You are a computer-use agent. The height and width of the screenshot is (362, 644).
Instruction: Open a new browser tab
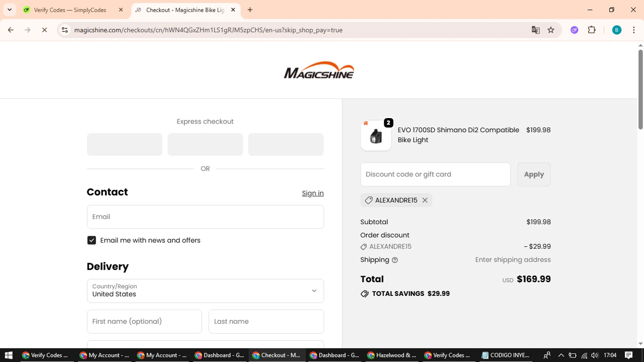click(250, 10)
